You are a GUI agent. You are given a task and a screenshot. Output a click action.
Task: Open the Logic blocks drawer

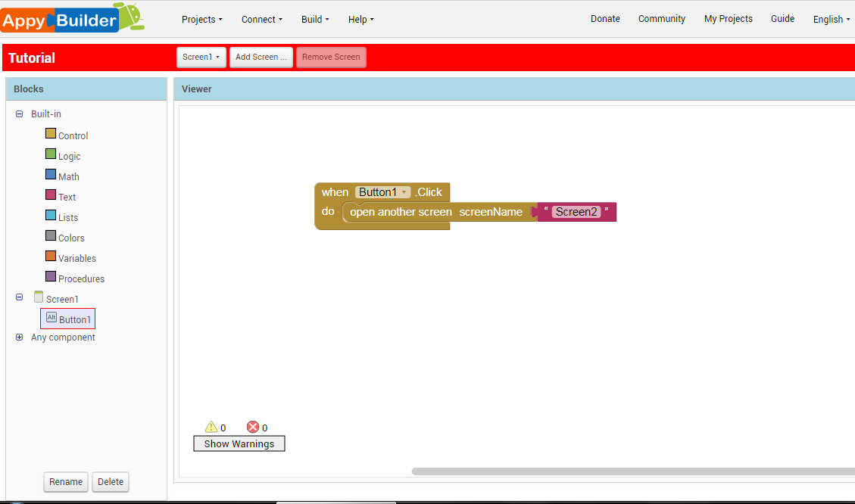tap(70, 156)
